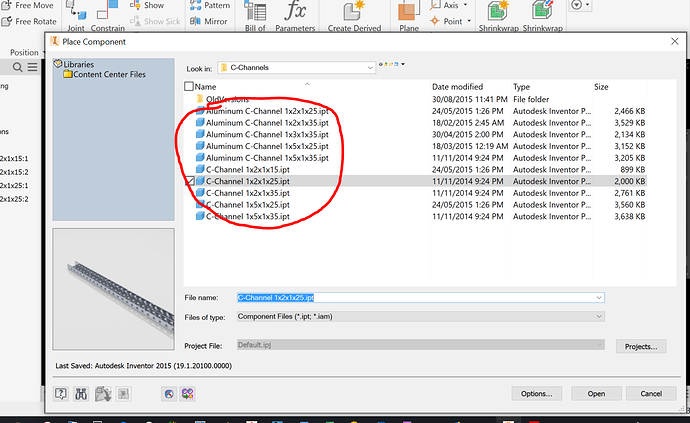Click the 2,000 KB size cell
Screen dimensions: 690x423
630,181
